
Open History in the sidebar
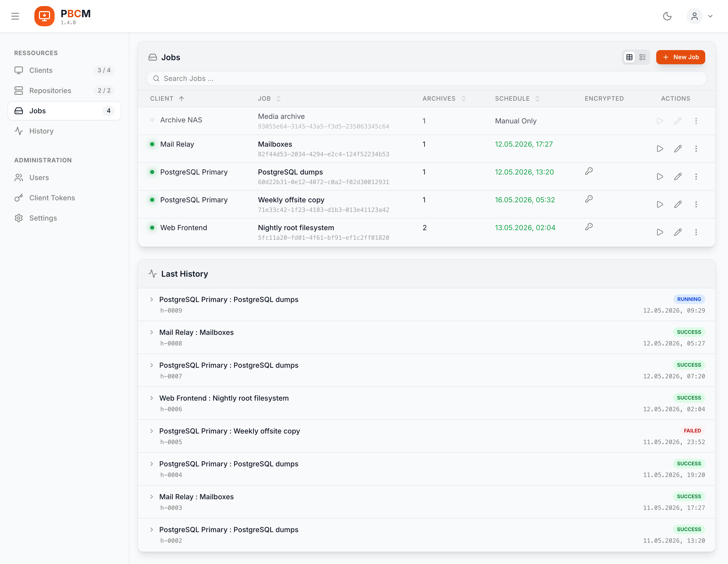[x=64, y=131]
